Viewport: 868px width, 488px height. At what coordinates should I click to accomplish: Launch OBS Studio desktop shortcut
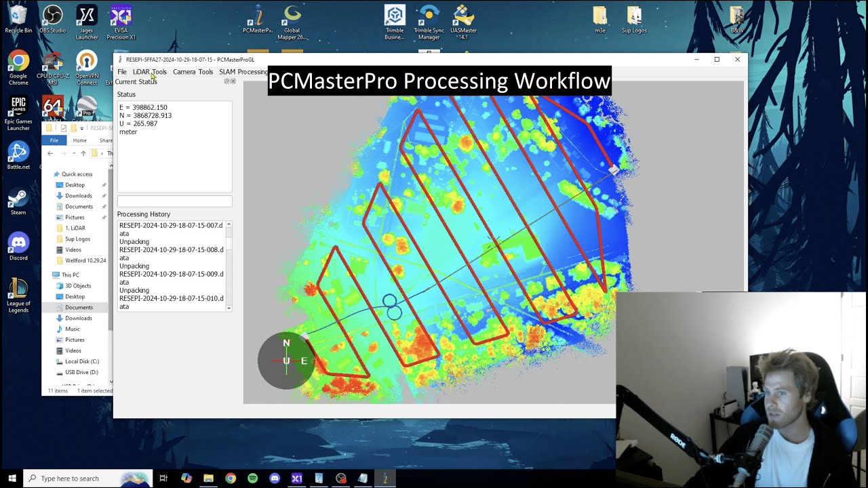pos(53,20)
